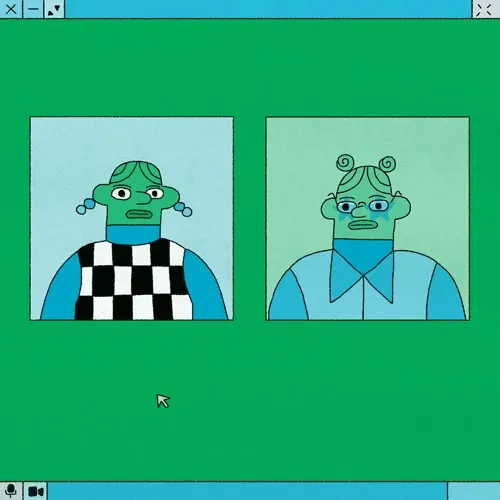500x500 pixels.
Task: Select the video tile with the checkered vest person
Action: point(132,218)
